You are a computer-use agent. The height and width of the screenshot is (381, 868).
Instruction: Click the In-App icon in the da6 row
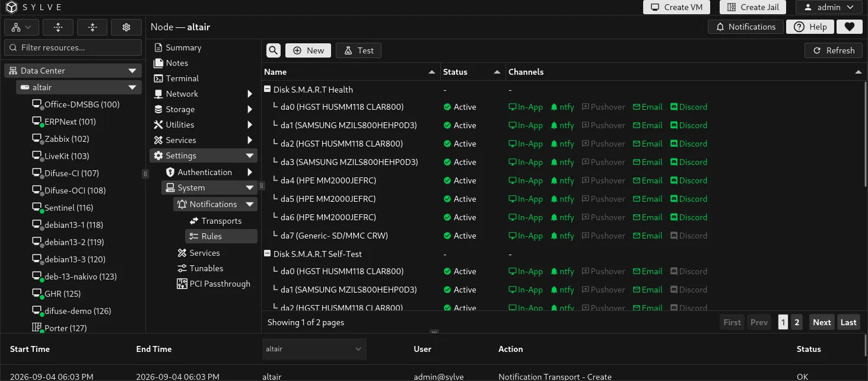(513, 217)
